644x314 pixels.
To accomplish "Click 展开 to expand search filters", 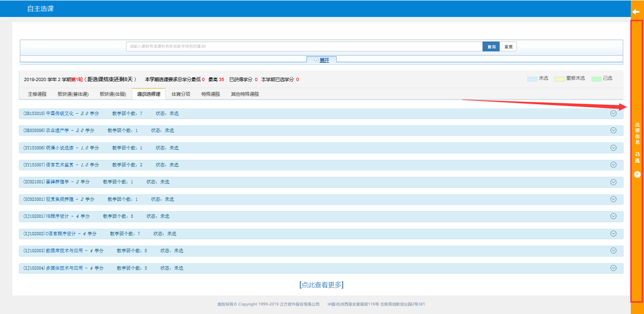I will tap(322, 60).
